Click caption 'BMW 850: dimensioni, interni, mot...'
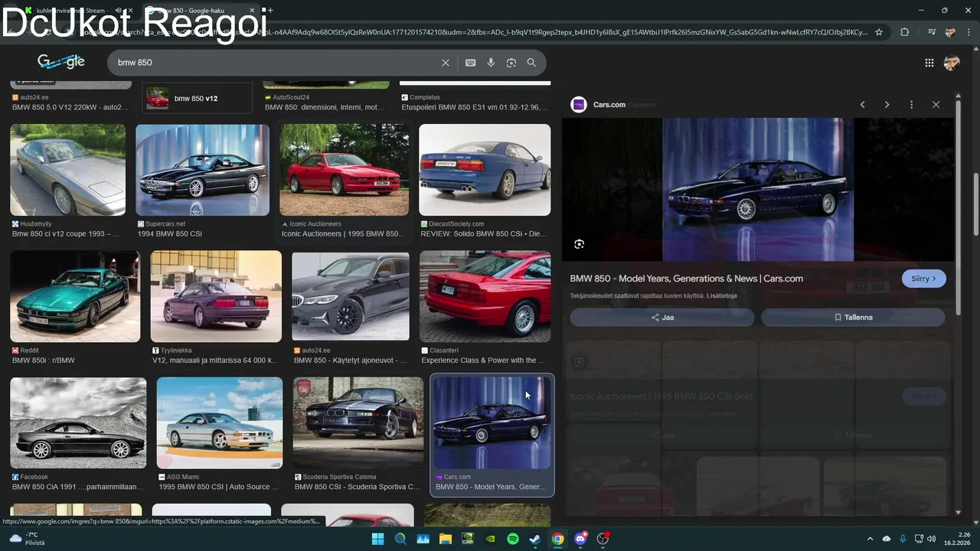 click(x=325, y=107)
